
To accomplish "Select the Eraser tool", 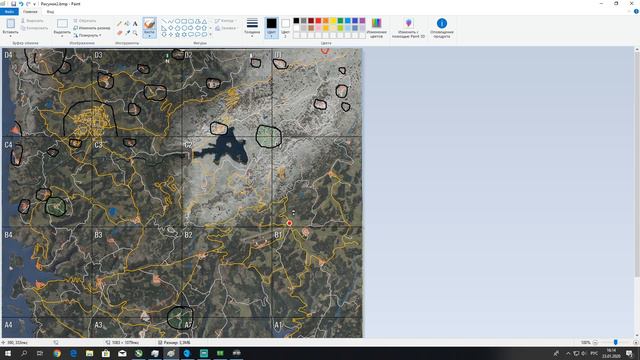I will [119, 32].
